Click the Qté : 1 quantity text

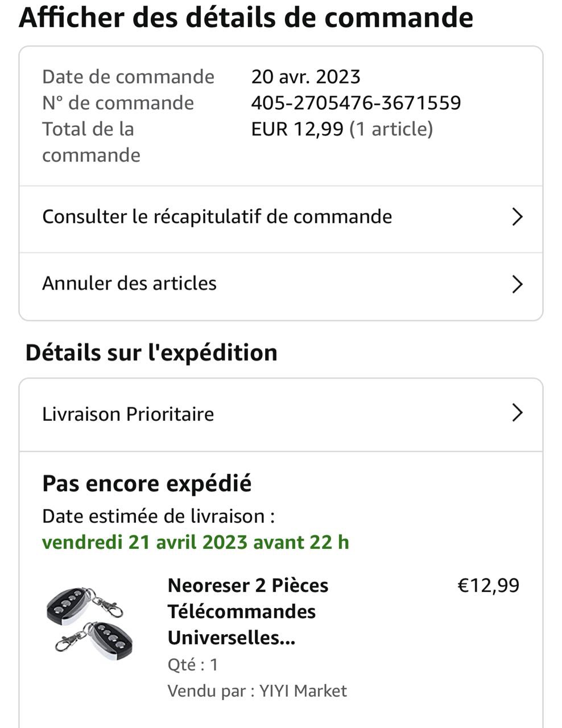[193, 664]
